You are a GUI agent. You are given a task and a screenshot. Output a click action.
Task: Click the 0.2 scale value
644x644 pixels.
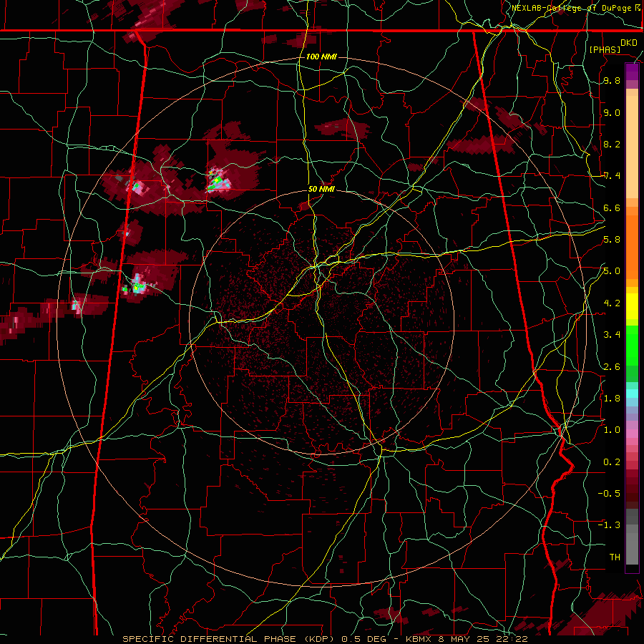(x=612, y=462)
